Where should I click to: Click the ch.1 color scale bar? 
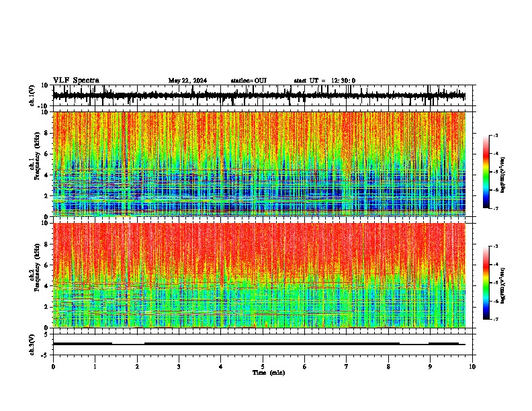click(486, 172)
